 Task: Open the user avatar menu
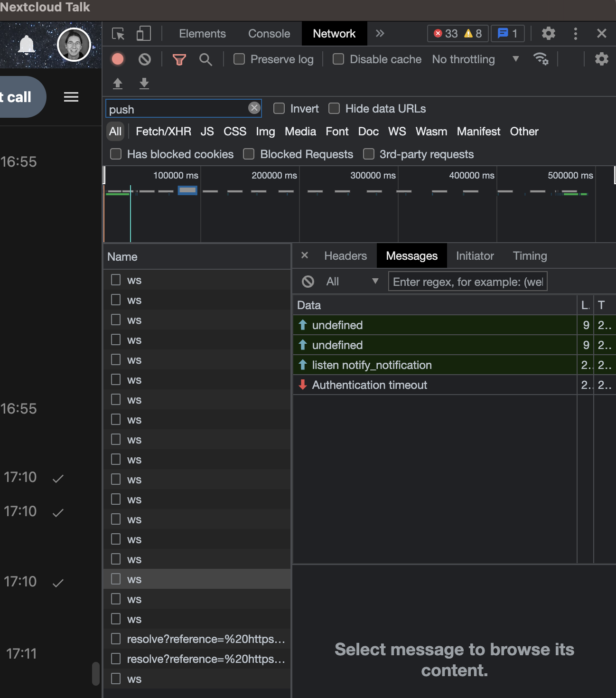click(74, 45)
